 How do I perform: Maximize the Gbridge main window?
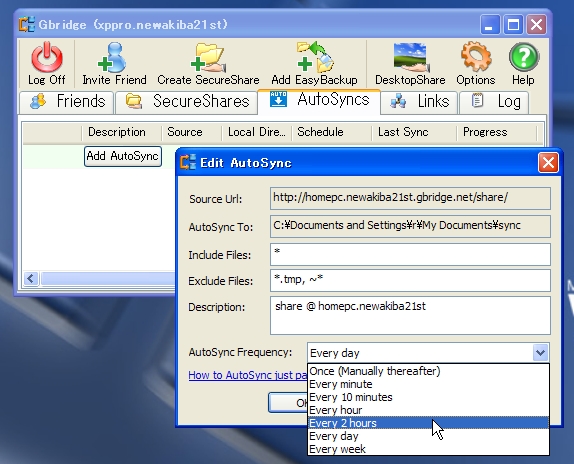[x=513, y=25]
